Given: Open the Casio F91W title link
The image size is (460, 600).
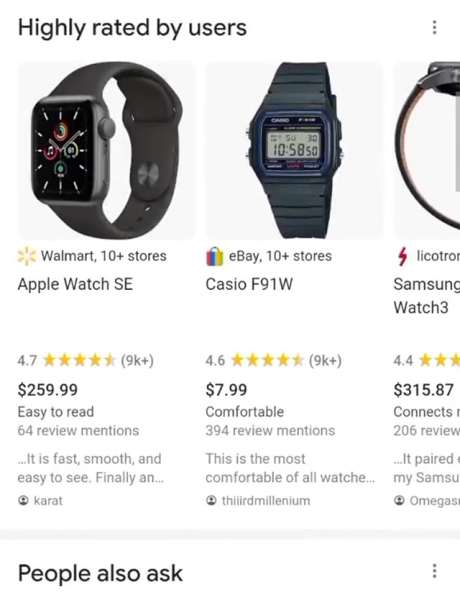Looking at the screenshot, I should pos(249,284).
